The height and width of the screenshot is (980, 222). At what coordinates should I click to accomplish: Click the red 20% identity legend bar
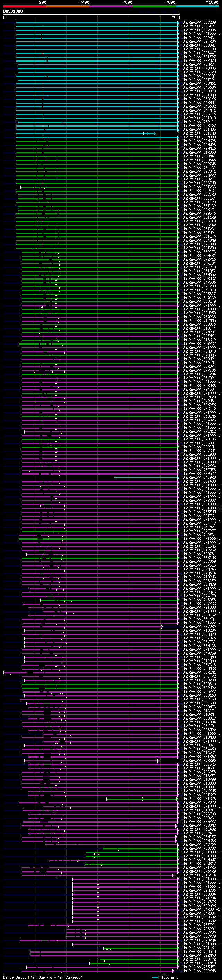[x=25, y=7]
